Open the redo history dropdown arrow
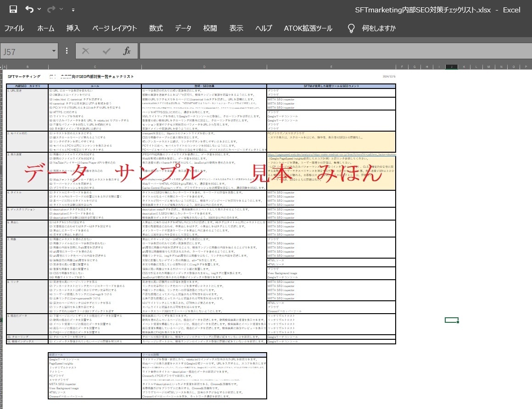 point(61,9)
